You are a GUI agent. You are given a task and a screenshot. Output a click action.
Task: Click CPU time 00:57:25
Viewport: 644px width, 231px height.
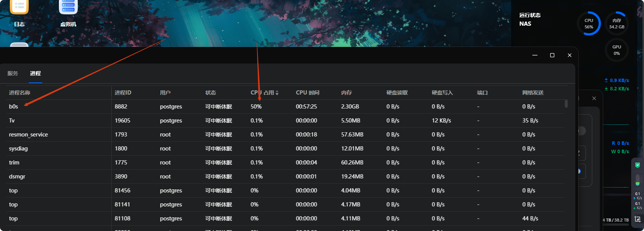coord(307,107)
